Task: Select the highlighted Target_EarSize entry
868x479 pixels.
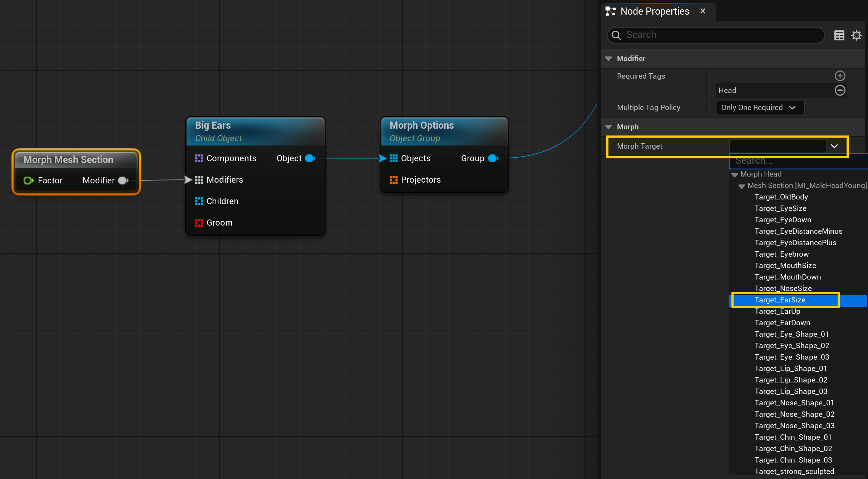Action: (x=780, y=300)
